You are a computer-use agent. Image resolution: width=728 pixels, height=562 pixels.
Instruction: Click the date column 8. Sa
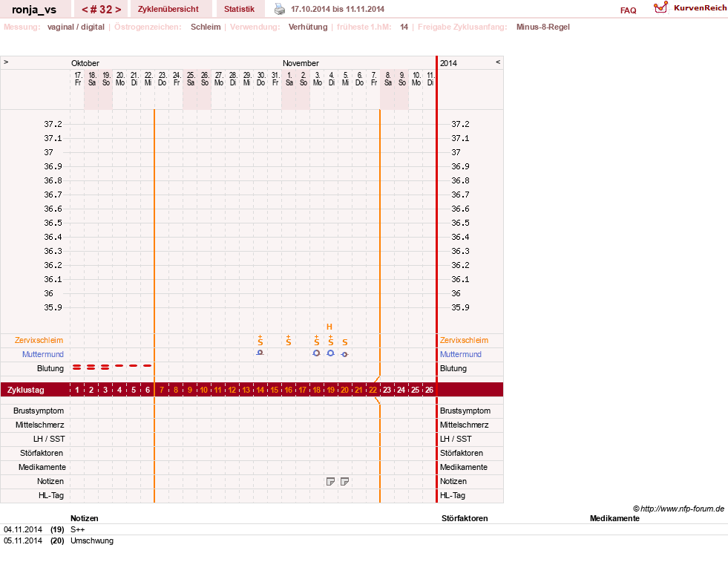pos(387,79)
